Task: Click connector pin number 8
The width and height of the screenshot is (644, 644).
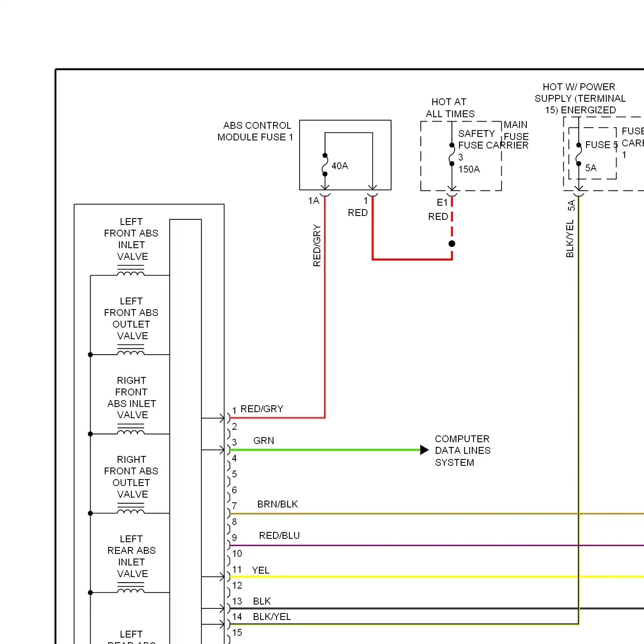Action: click(234, 522)
